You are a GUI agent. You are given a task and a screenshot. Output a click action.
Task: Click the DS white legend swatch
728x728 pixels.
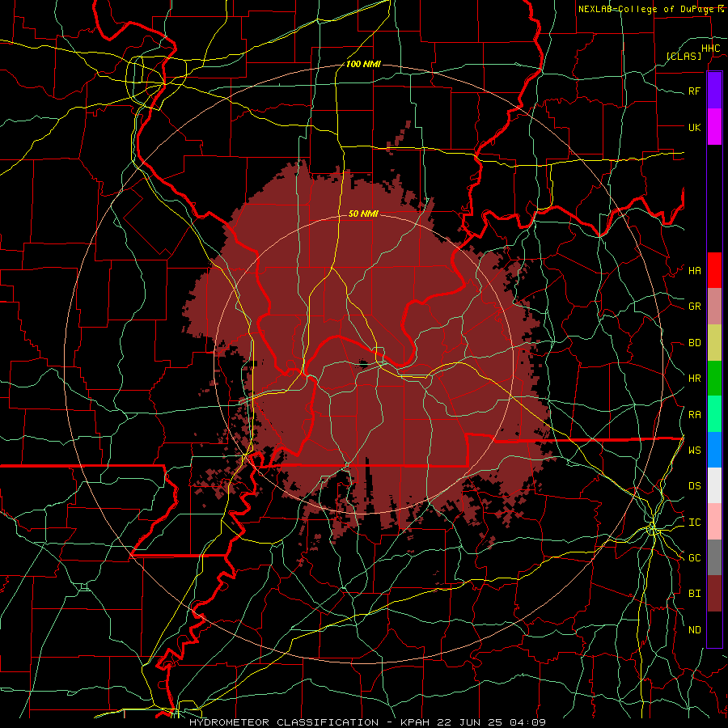[x=714, y=485]
